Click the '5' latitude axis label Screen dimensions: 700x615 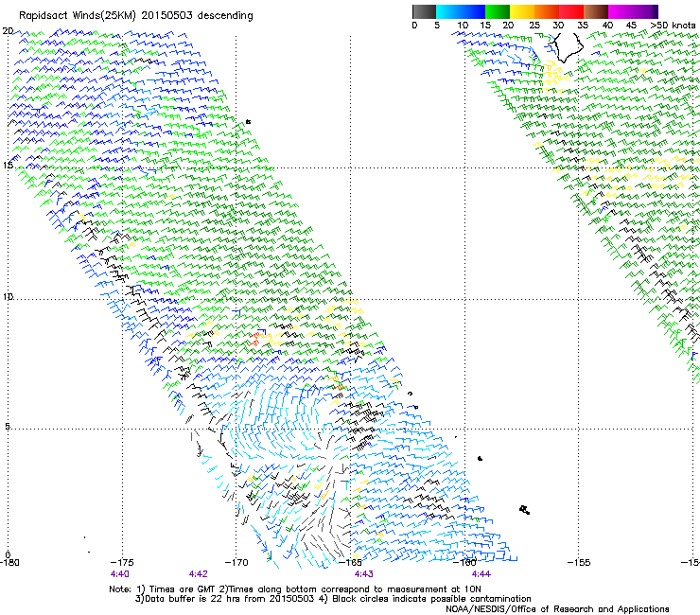(x=8, y=426)
